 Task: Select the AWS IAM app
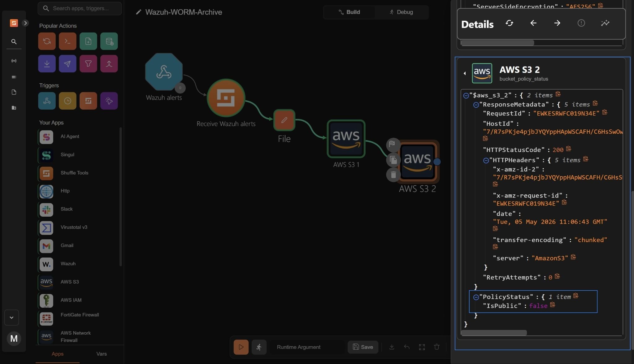(x=78, y=301)
